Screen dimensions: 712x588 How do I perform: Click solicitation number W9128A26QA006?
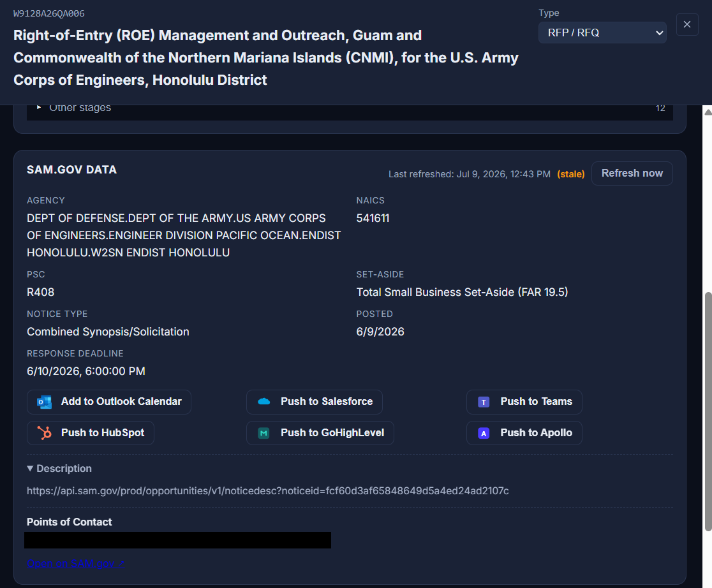[49, 13]
